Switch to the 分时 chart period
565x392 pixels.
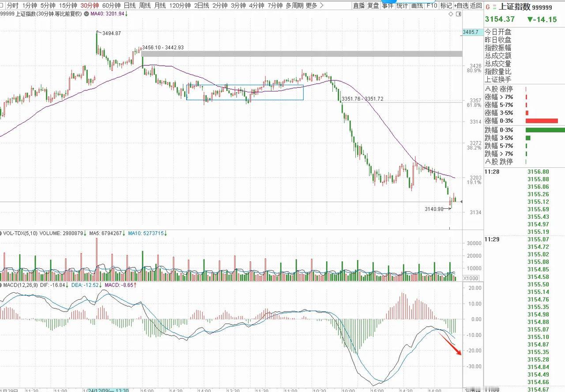[x=13, y=5]
